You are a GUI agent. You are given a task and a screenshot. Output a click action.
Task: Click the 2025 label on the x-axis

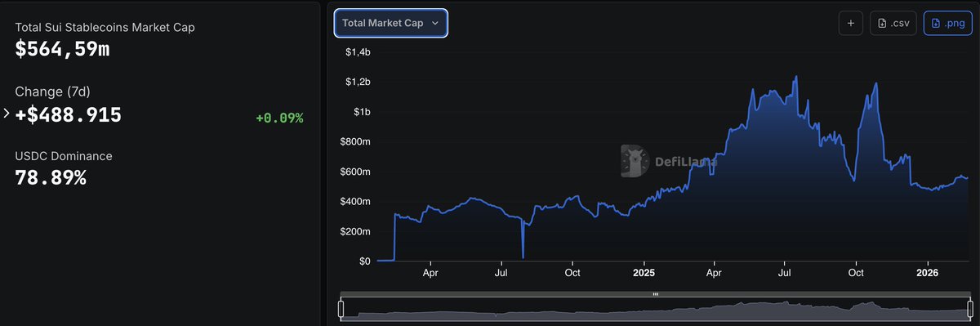click(644, 273)
